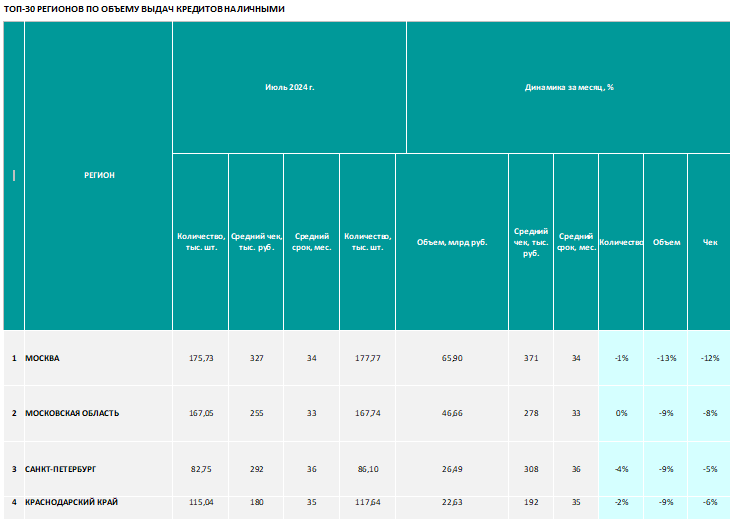Screen dimensions: 730x520
Task: Select the МОСКОВСКАЯ ОБЛАСТЬ region cell
Action: pos(98,413)
